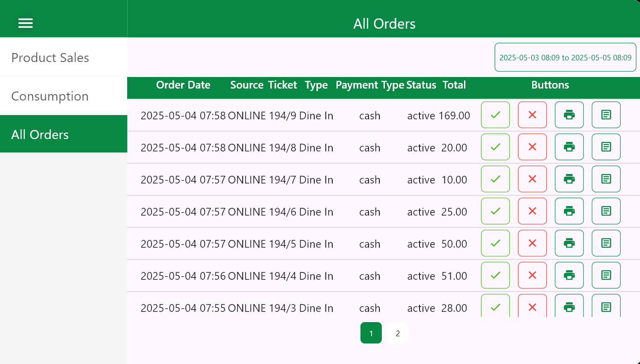640x364 pixels.
Task: Select the 28.00 total value
Action: (x=454, y=308)
